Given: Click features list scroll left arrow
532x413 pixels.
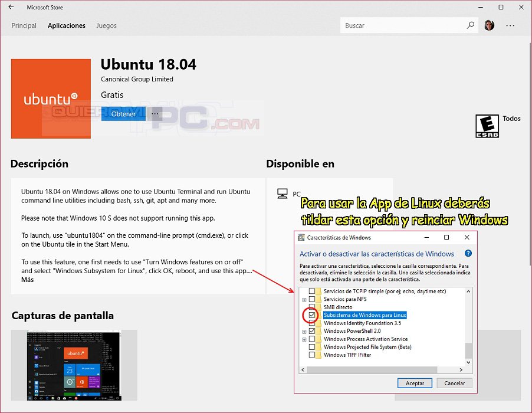Looking at the screenshot, I should tap(303, 369).
